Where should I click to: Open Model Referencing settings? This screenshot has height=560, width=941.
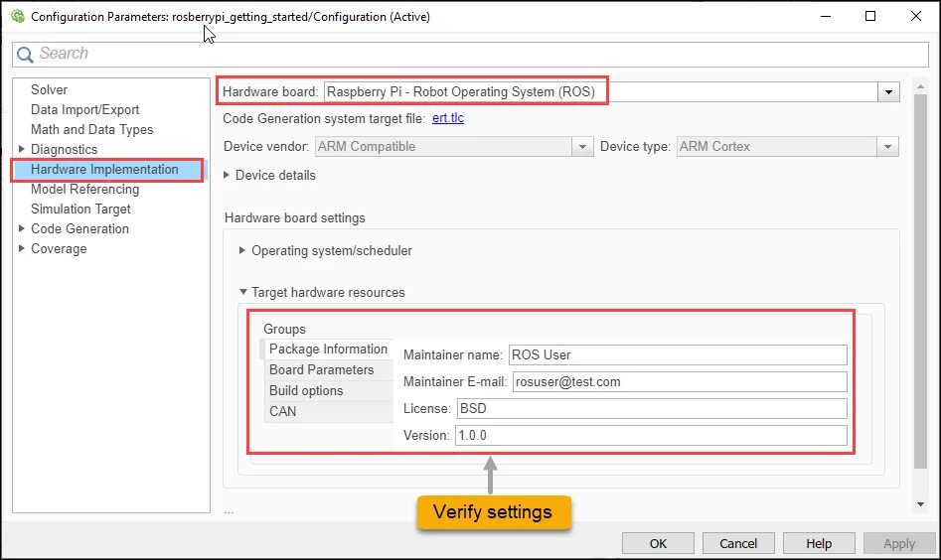84,189
